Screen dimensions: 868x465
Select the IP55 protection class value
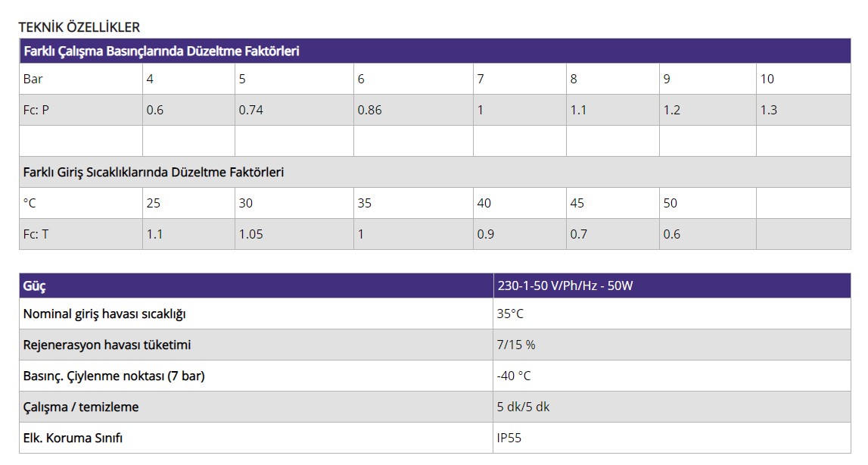[509, 438]
